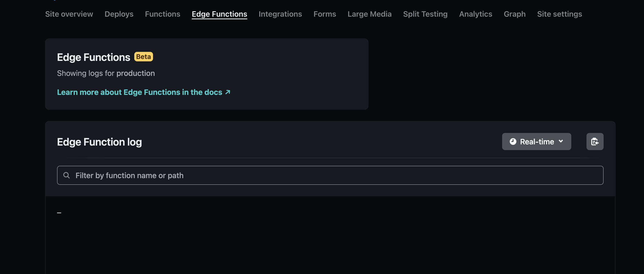Click the magnifying glass search icon
Viewport: 644px width, 274px height.
[x=67, y=175]
